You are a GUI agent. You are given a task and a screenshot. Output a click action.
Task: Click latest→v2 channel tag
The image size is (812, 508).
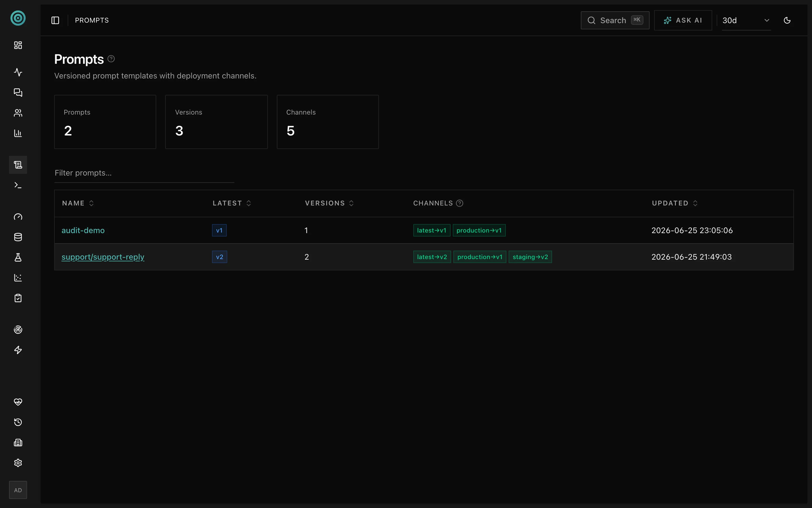[x=432, y=257]
